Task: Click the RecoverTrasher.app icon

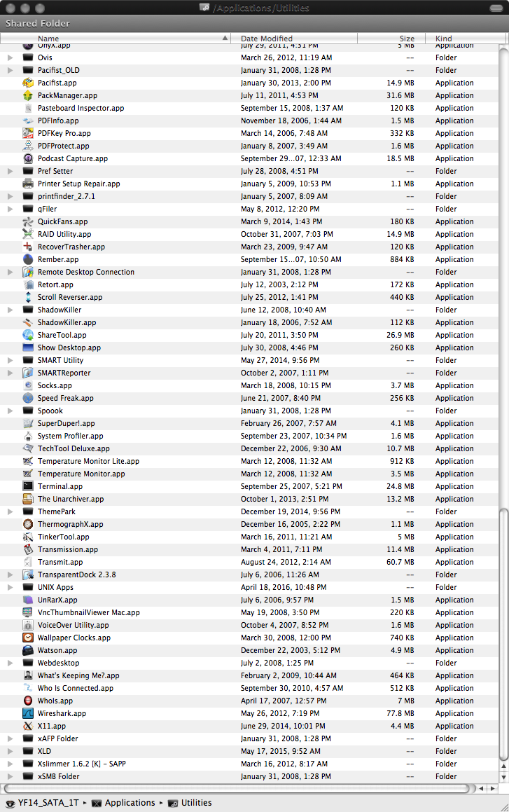Action: (x=28, y=247)
